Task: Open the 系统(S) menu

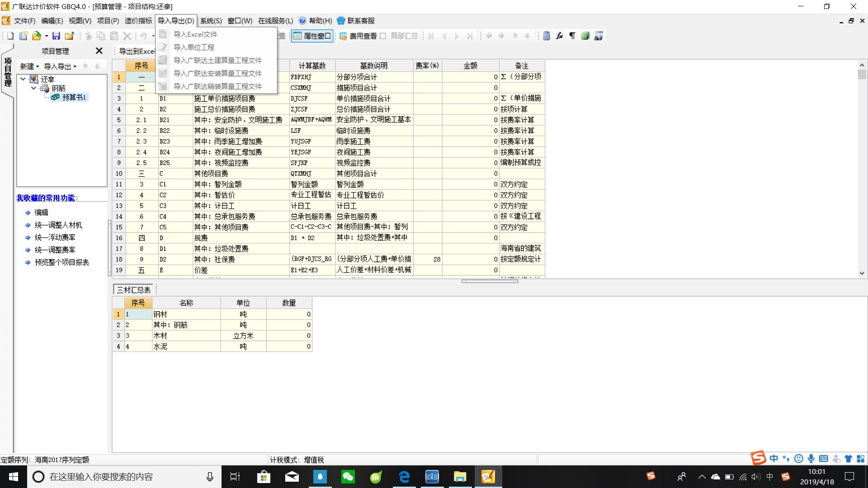Action: [211, 21]
